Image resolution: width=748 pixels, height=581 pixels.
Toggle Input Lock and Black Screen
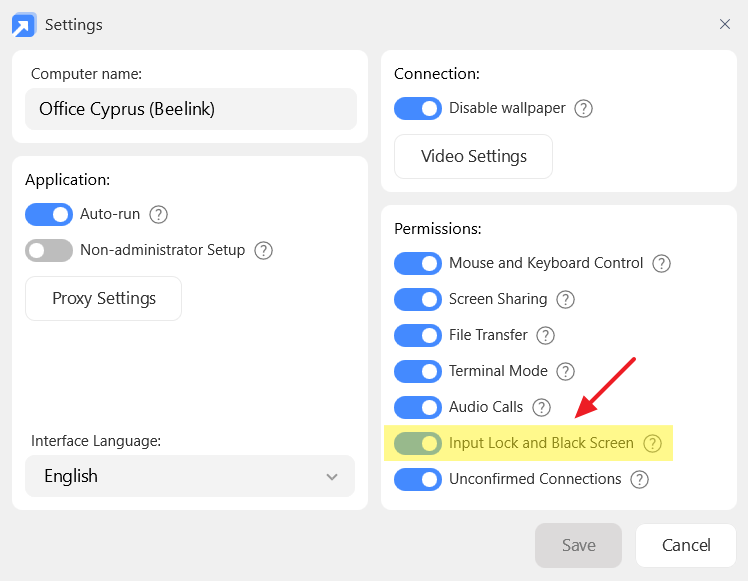[418, 443]
